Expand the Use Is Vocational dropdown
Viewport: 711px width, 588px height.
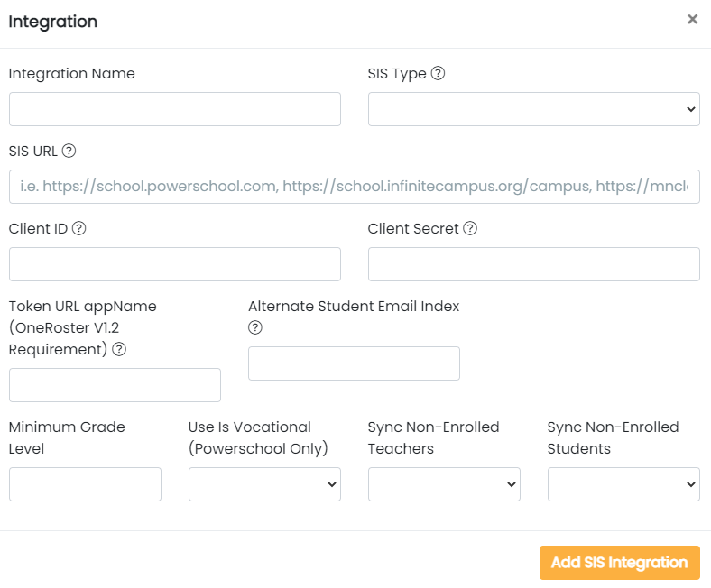pos(264,484)
